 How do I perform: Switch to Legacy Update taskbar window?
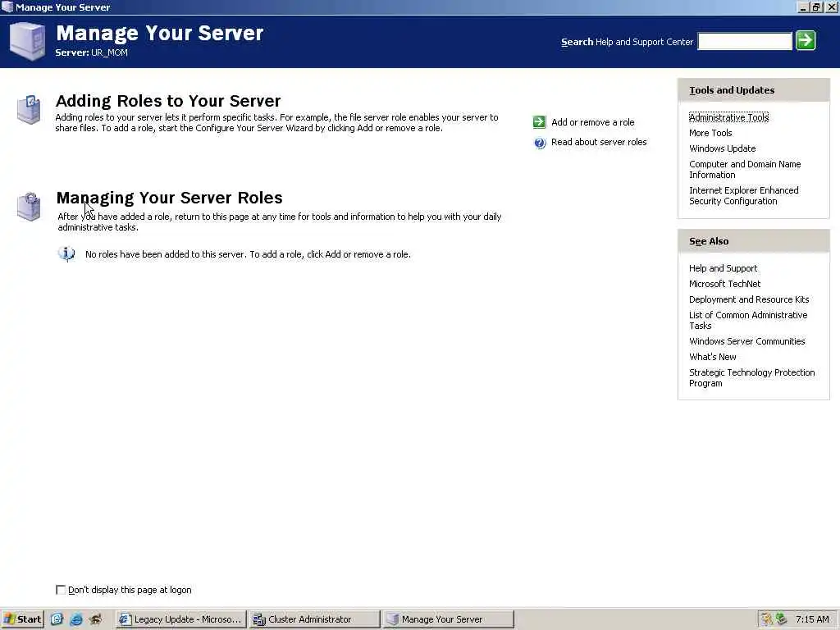[x=180, y=619]
